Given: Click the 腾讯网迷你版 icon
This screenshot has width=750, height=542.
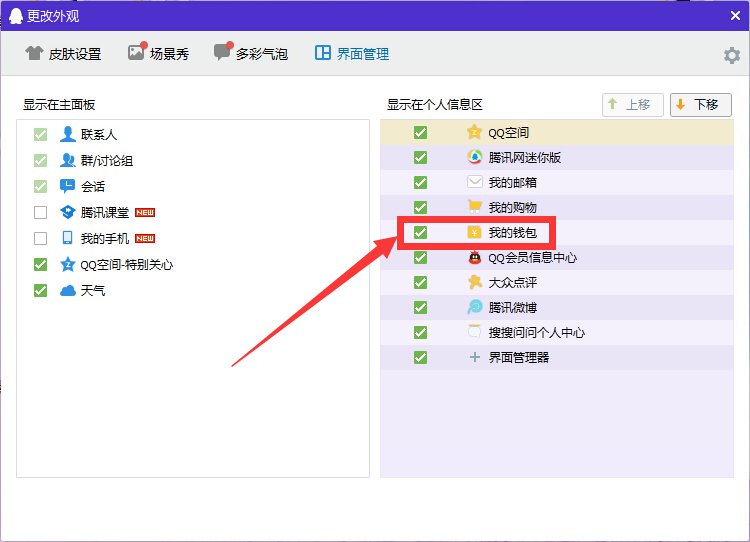Looking at the screenshot, I should click(474, 157).
